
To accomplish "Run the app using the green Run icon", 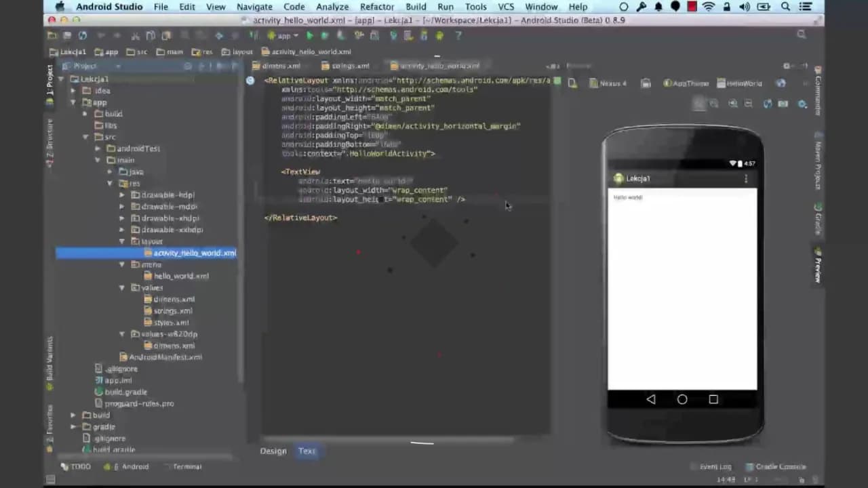I will point(309,35).
